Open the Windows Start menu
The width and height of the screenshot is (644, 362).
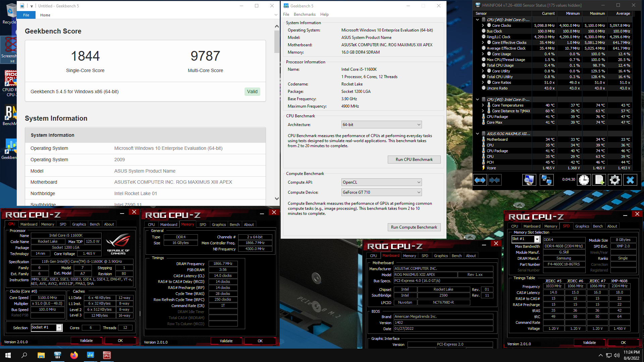tap(8, 355)
